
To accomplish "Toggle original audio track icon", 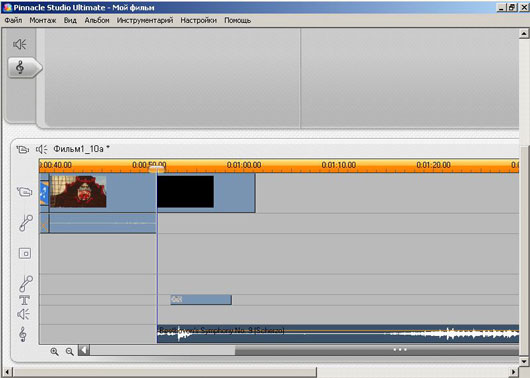I will (26, 223).
